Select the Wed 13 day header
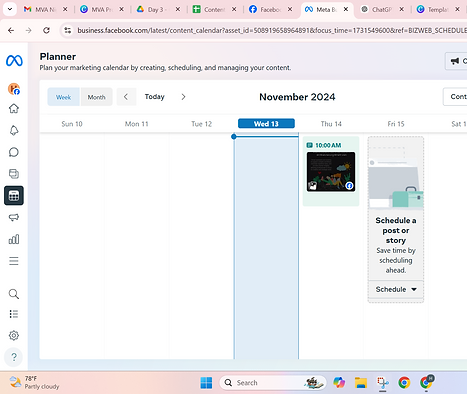 pyautogui.click(x=266, y=124)
